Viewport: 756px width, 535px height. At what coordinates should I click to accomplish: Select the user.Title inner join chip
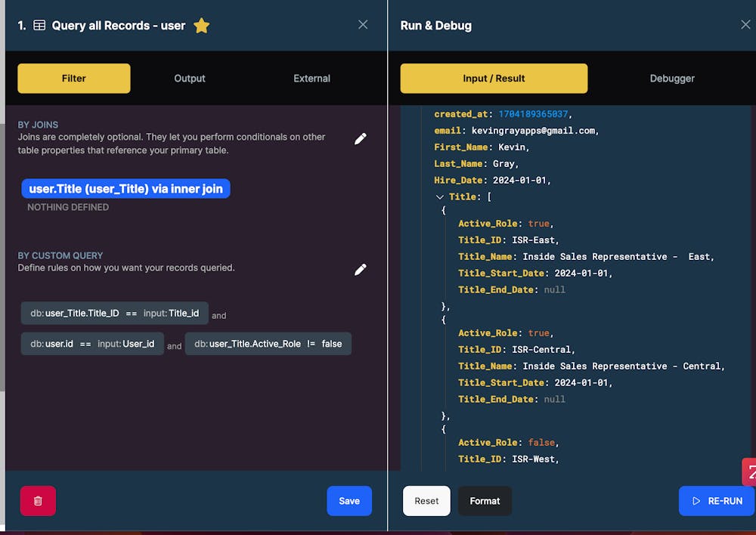pyautogui.click(x=125, y=188)
